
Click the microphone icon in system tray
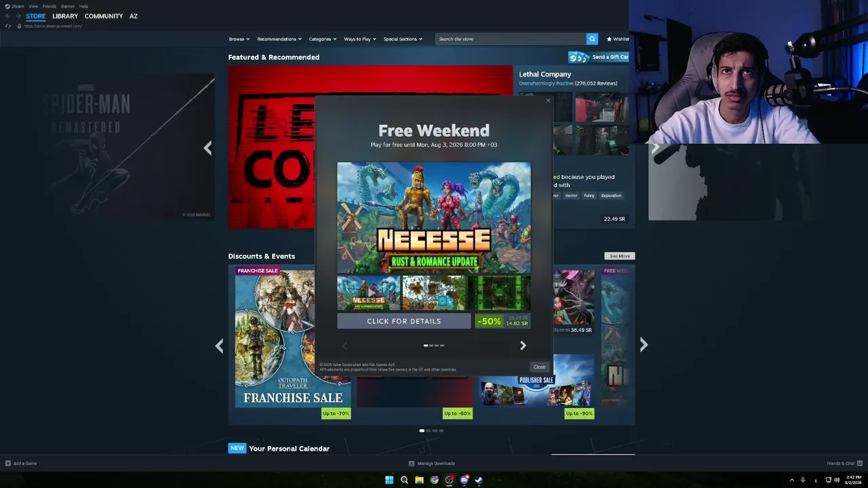pyautogui.click(x=803, y=480)
